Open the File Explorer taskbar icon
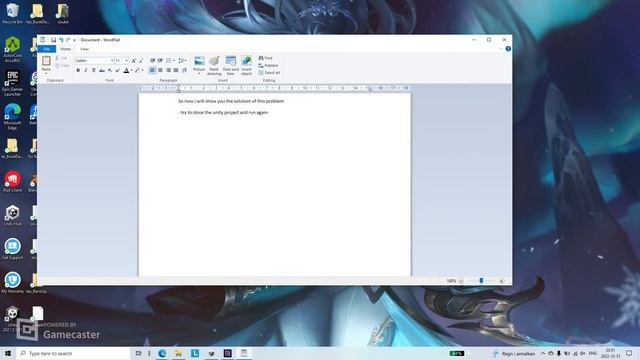 178,353
